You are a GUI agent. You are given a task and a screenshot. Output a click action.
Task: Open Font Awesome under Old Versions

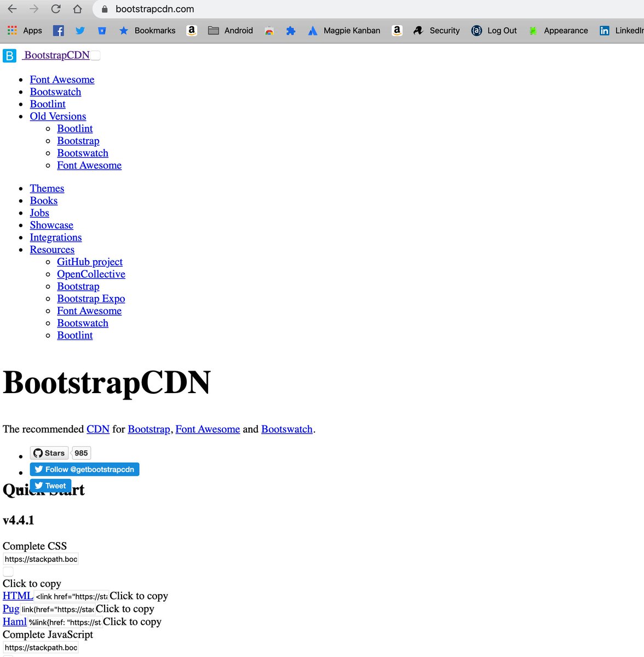tap(89, 165)
